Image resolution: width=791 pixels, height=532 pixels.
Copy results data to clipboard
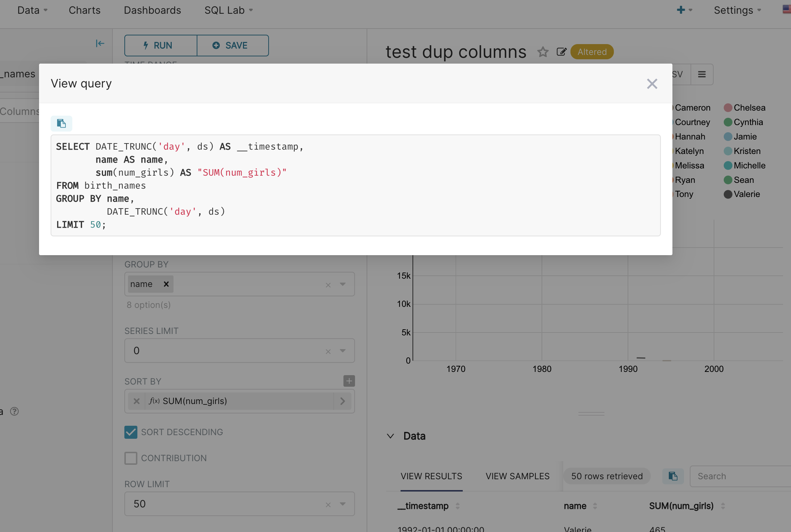pos(673,476)
